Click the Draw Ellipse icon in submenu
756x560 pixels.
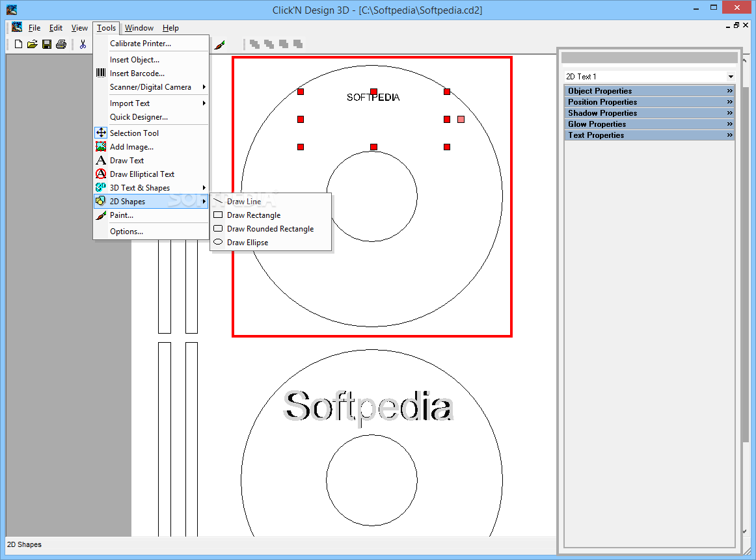[218, 242]
